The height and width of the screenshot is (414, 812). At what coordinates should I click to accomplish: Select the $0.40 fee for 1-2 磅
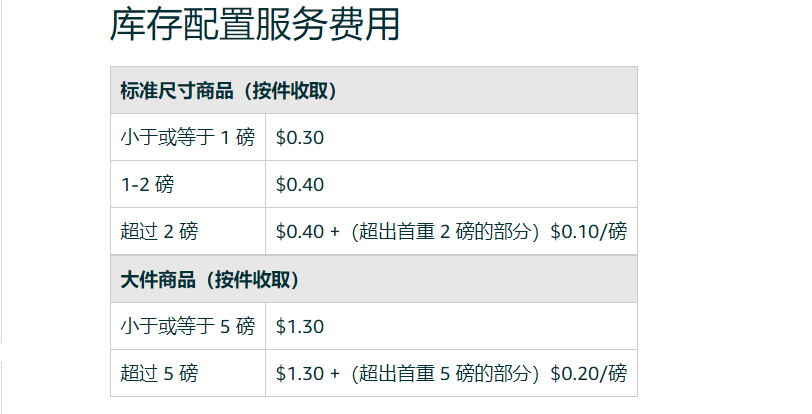tap(300, 185)
